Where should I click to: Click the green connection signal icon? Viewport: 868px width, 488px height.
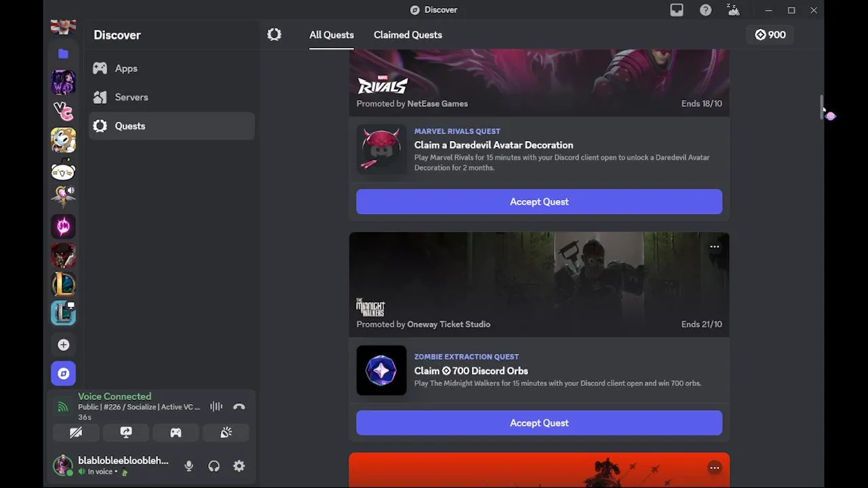(63, 407)
